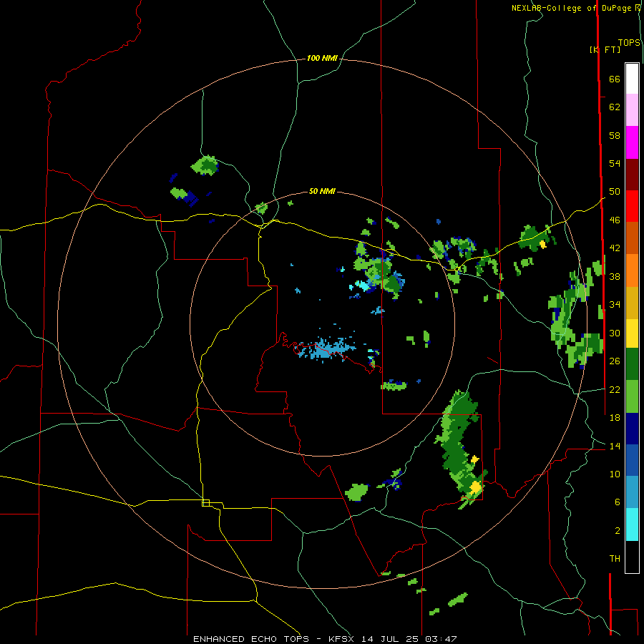Click the legend value 18

(615, 418)
